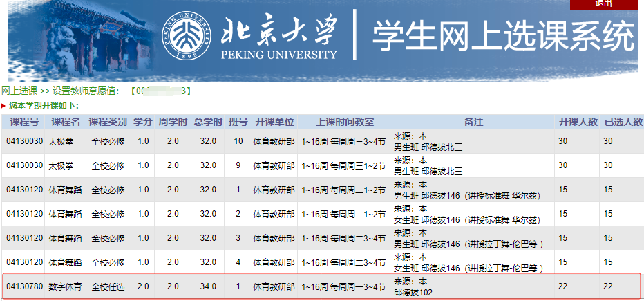Click the 上课时间教室 column header
Viewport: 644px width, 301px height.
click(x=345, y=122)
